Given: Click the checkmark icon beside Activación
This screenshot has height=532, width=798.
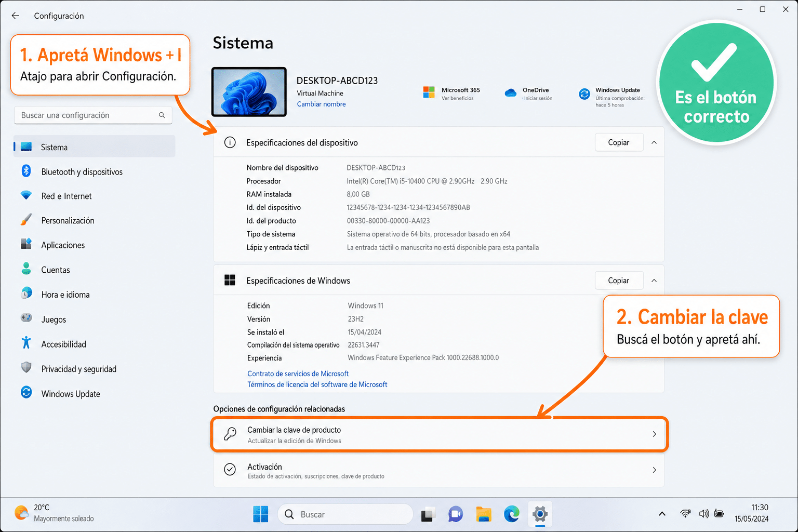Looking at the screenshot, I should 230,470.
